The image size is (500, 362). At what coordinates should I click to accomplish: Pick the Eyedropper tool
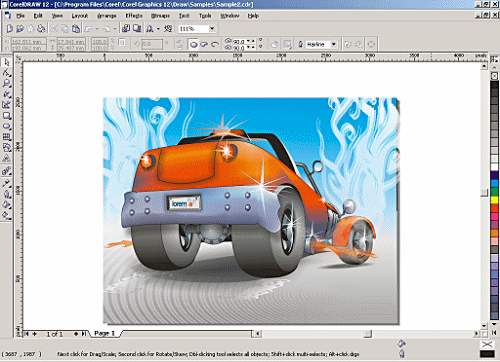coord(7,183)
